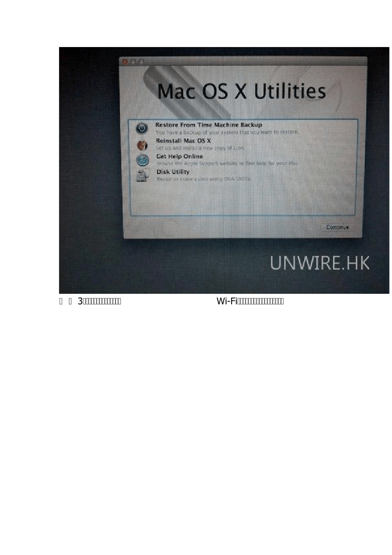Click "You have a backup of your system" description
Image resolution: width=392 pixels, height=555 pixels.
[227, 132]
